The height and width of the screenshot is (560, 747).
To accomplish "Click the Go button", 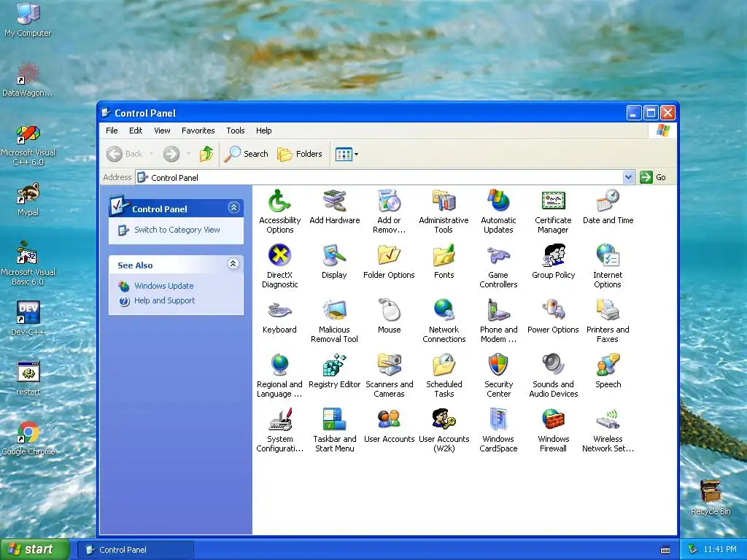I will pyautogui.click(x=653, y=177).
